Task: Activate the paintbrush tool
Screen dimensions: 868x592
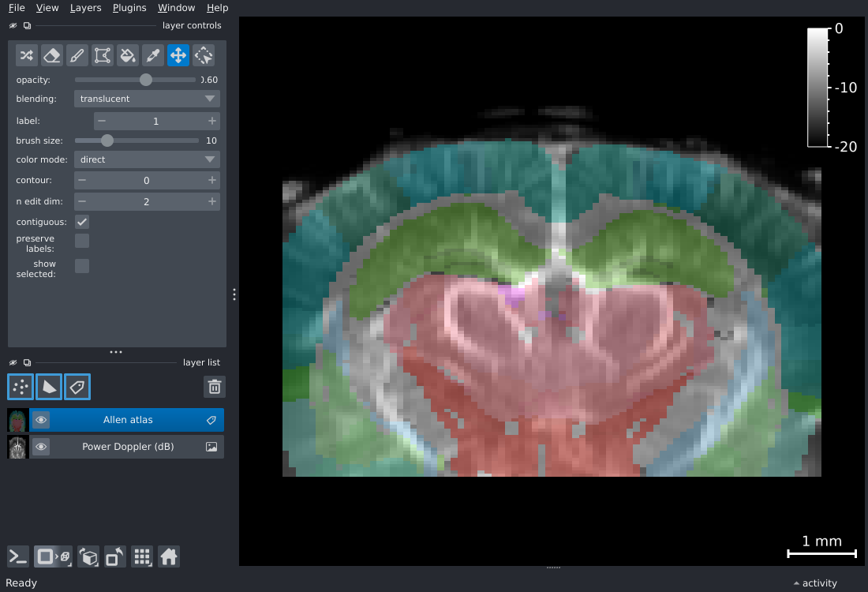Action: click(x=77, y=55)
